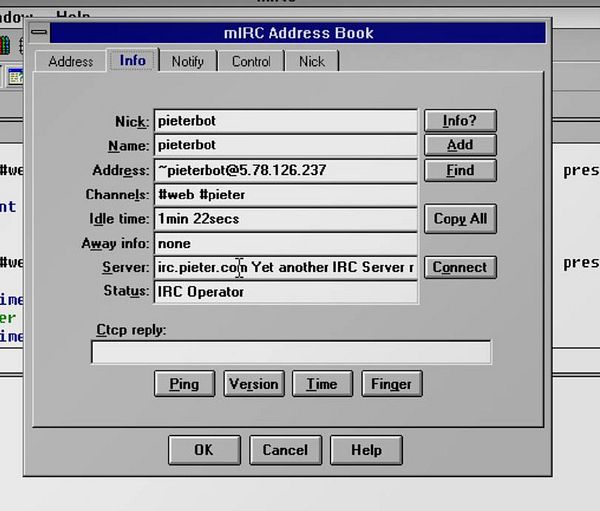The image size is (600, 511).
Task: Click the Channels field showing #web #pieter
Action: (x=286, y=195)
